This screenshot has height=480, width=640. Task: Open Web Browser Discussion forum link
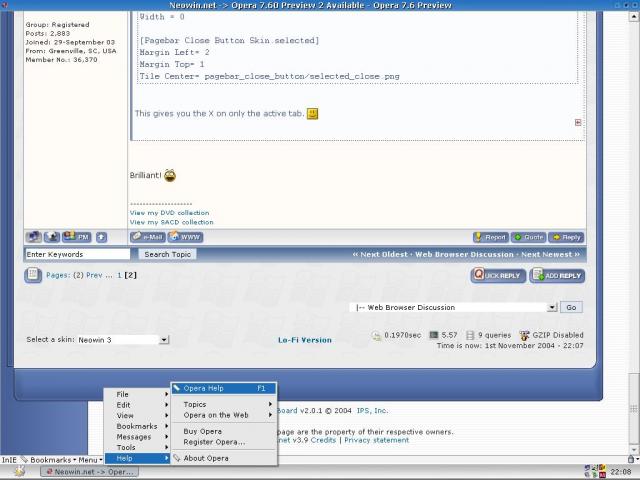click(464, 254)
